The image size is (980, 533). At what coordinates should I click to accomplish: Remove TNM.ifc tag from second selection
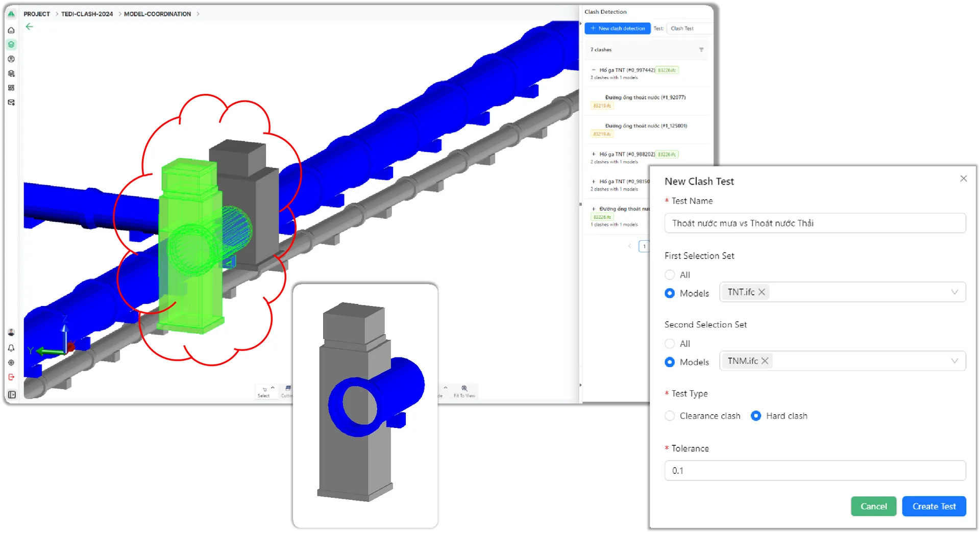pyautogui.click(x=765, y=361)
